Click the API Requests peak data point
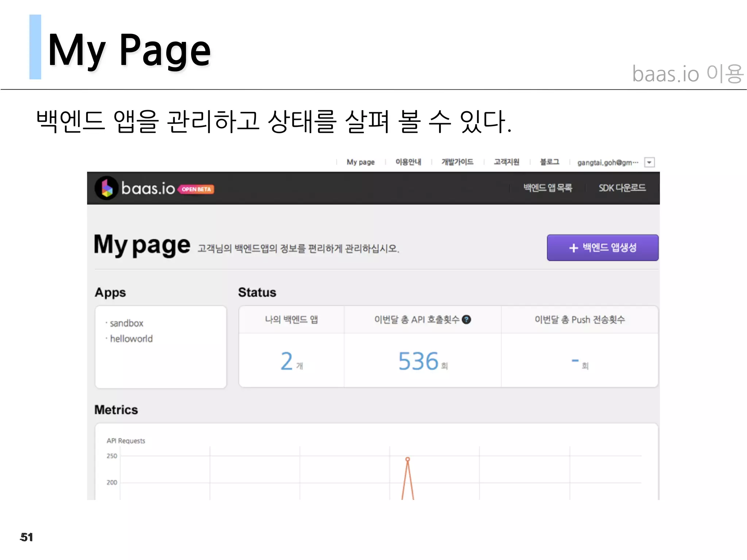747x560 pixels. [407, 459]
